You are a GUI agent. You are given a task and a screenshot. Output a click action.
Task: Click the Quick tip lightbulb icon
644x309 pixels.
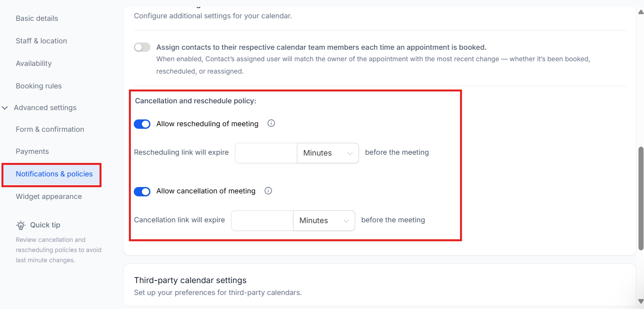tap(21, 225)
